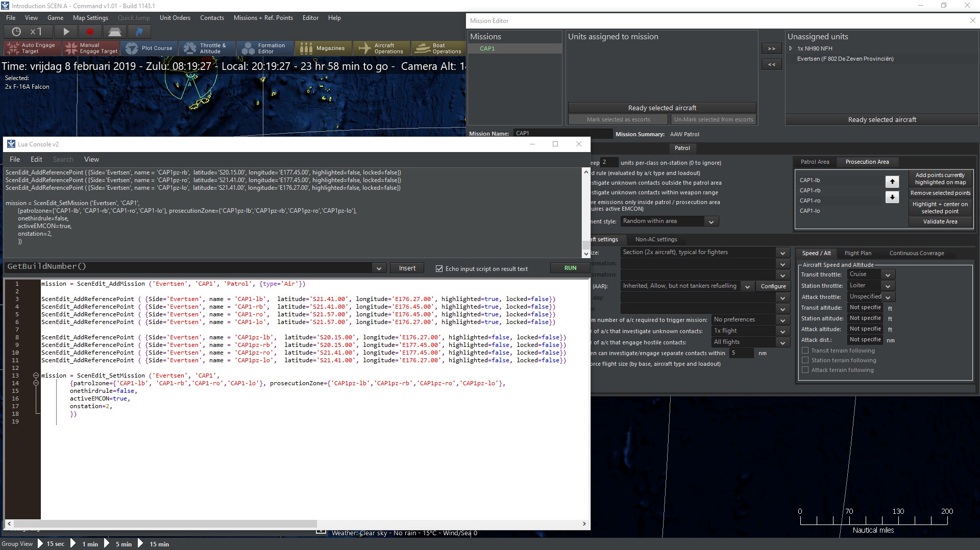Open the Lua command history dropdown
980x550 pixels.
(x=379, y=268)
